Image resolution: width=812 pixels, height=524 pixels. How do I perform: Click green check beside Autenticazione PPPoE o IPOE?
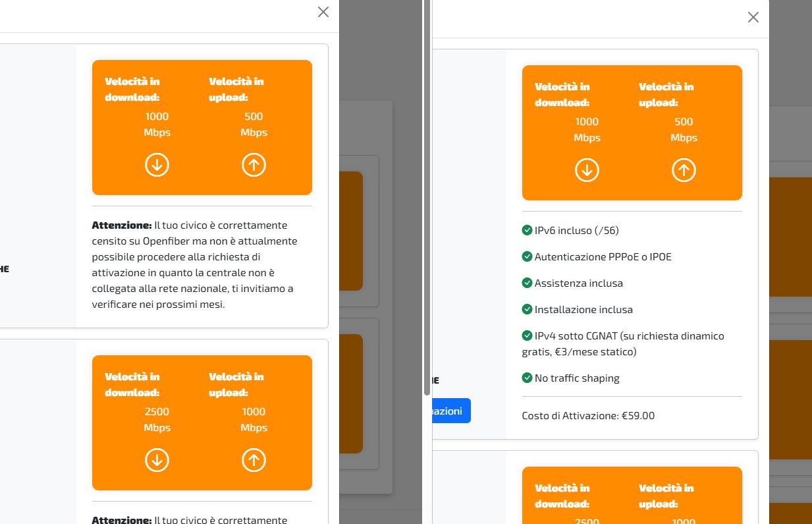pos(527,256)
